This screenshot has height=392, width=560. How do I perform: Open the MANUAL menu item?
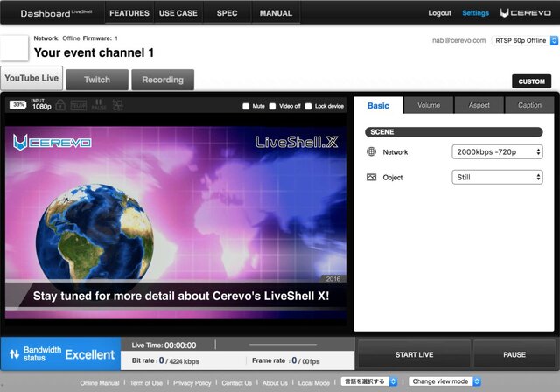(x=276, y=13)
